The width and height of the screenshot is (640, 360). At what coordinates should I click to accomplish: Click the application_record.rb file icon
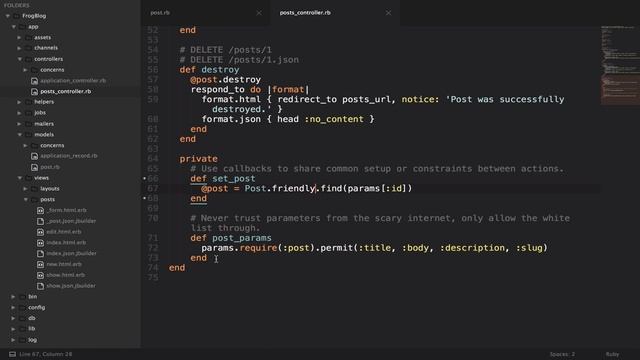pos(35,156)
